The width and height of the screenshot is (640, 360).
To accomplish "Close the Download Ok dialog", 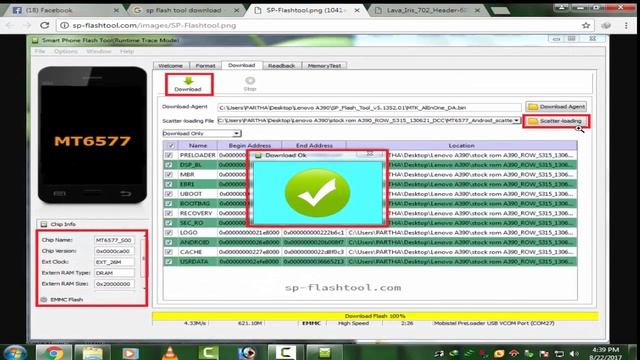I will [x=370, y=155].
